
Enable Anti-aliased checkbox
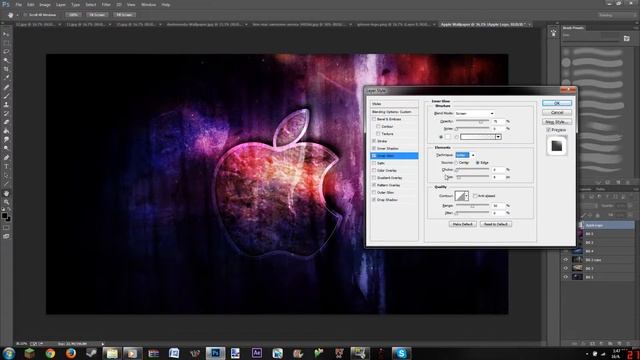tap(475, 196)
